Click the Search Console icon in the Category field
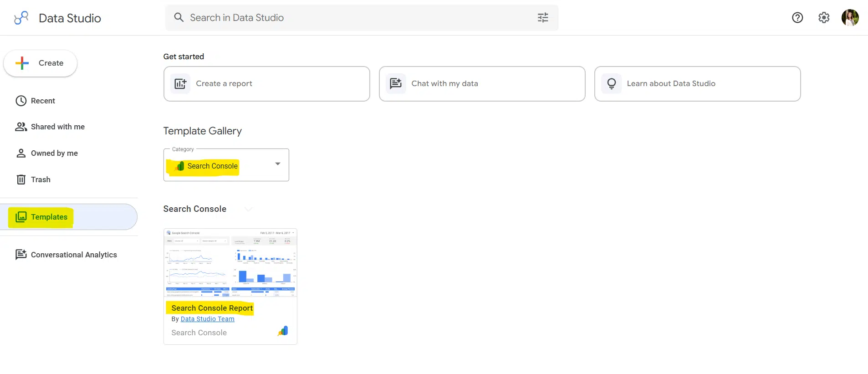Viewport: 868px width, 374px height. pos(180,166)
